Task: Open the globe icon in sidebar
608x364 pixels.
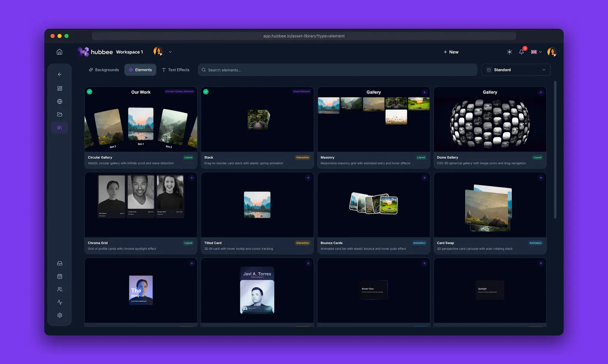Action: [60, 101]
